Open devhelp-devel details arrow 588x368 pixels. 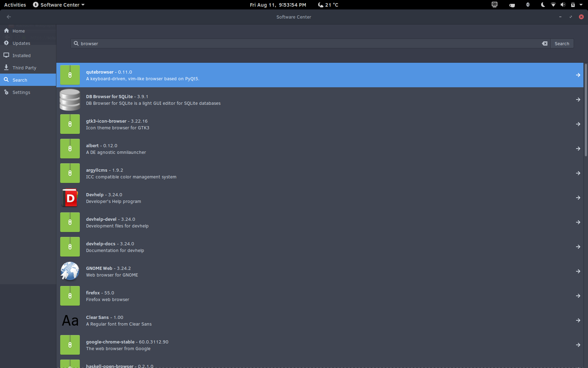(578, 222)
